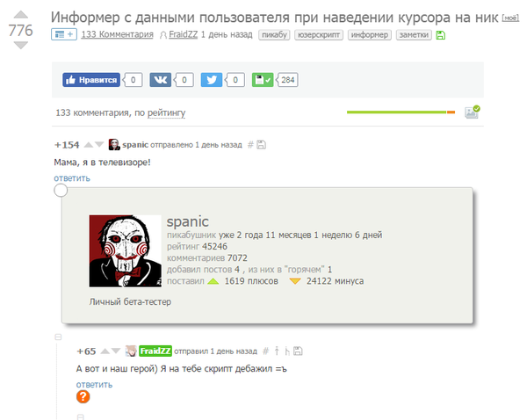The width and height of the screenshot is (527, 420).
Task: Share the post on VK
Action: coord(161,80)
